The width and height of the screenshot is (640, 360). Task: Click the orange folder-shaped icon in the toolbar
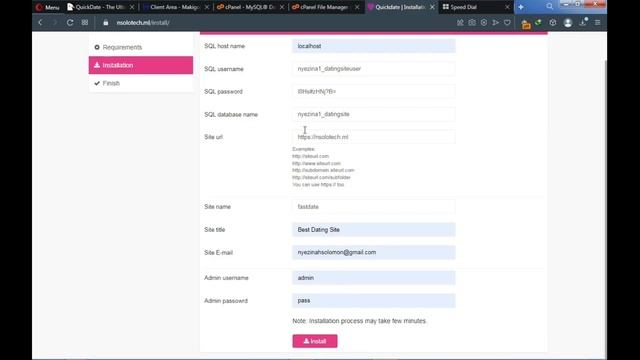tap(526, 25)
